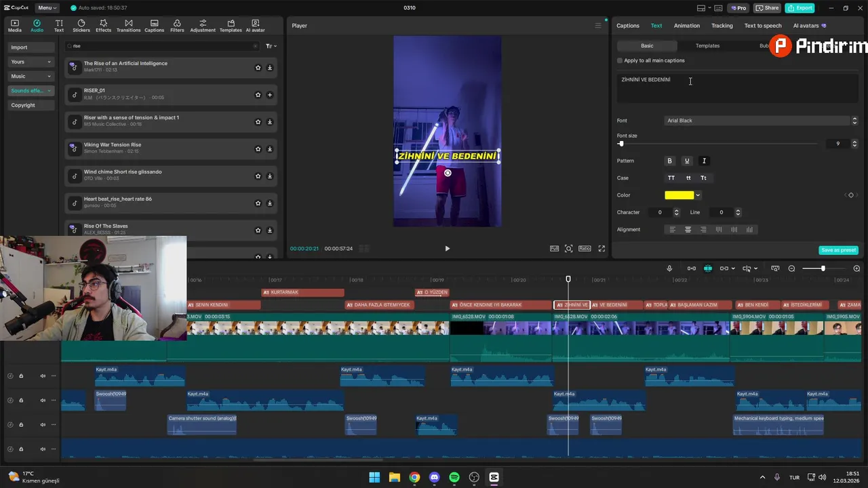Favorite 'The Rise of an Artificial Intelligence' track

coord(258,68)
